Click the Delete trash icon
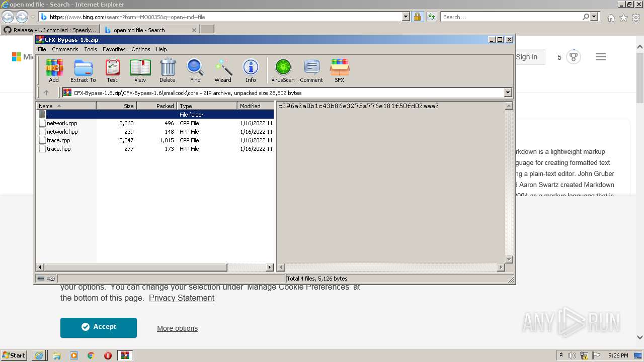This screenshot has height=362, width=644. pos(168,71)
